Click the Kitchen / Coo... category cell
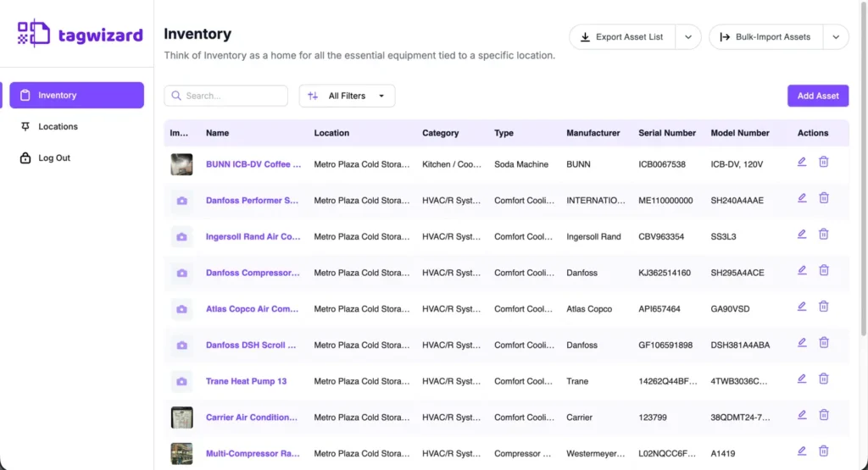The width and height of the screenshot is (868, 470). tap(452, 164)
